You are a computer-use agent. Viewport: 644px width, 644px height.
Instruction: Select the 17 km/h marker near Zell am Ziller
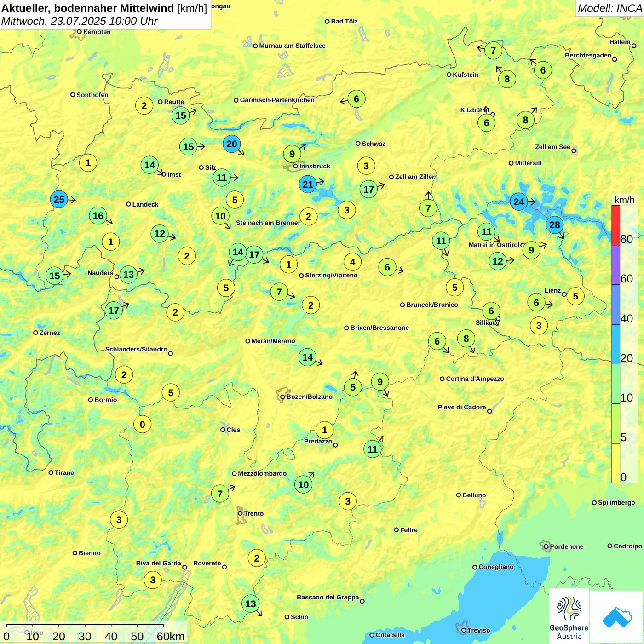(368, 190)
